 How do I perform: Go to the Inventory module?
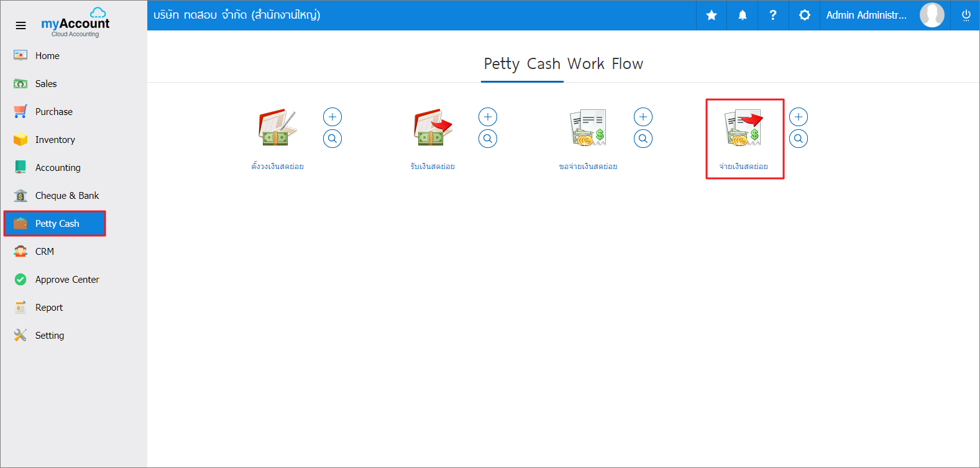[x=55, y=140]
